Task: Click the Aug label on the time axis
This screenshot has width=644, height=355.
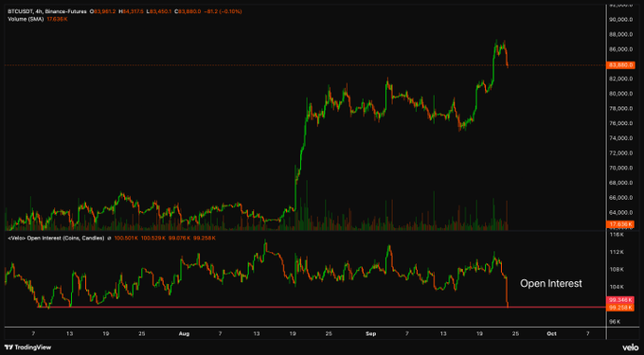Action: click(184, 333)
